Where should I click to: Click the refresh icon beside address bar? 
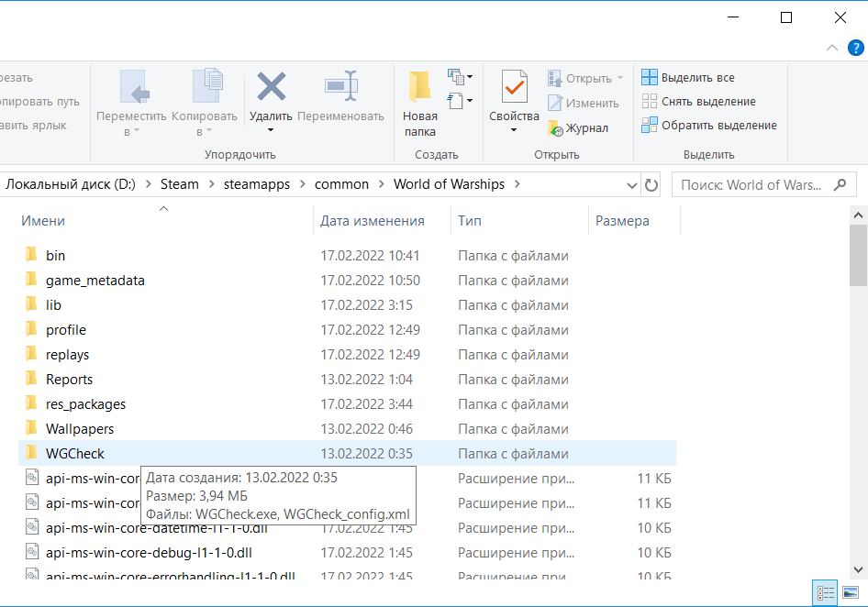pos(651,185)
